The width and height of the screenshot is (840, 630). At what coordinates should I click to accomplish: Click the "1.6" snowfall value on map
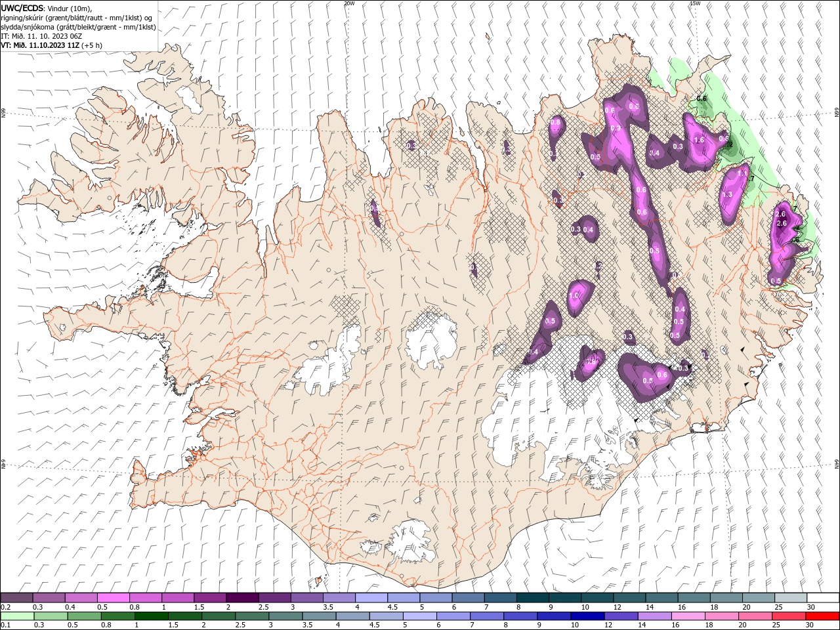699,140
